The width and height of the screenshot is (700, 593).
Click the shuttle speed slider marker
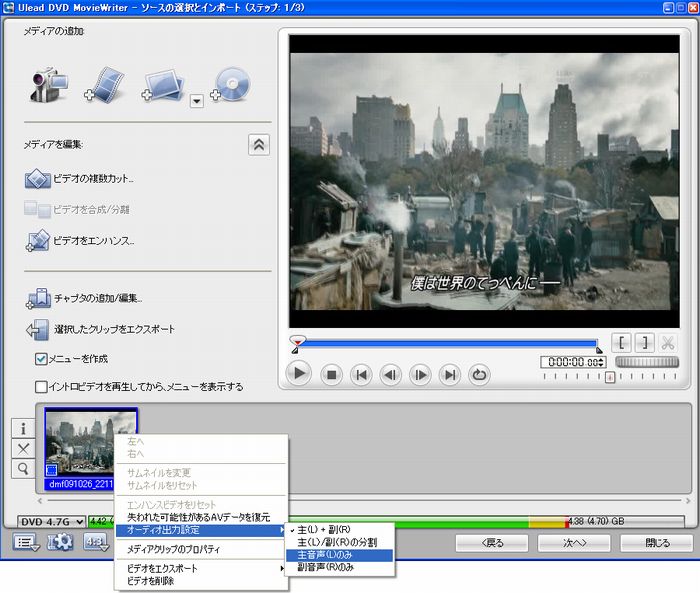(x=610, y=377)
